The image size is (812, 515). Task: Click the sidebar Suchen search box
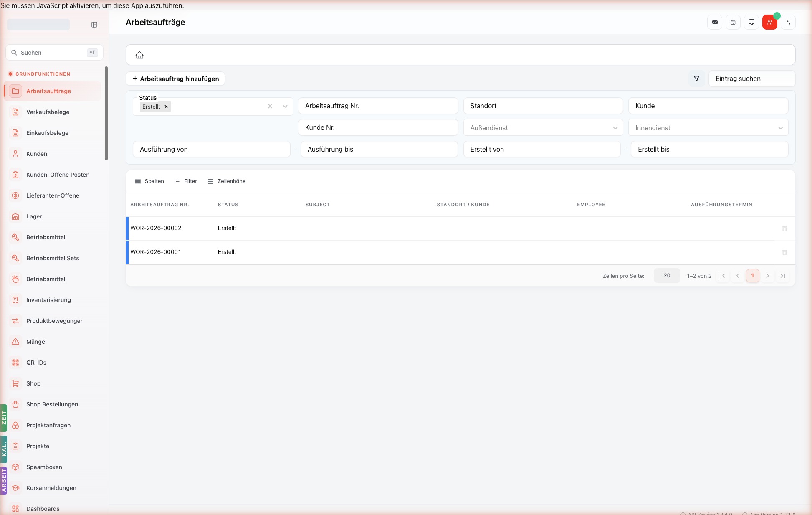click(54, 53)
